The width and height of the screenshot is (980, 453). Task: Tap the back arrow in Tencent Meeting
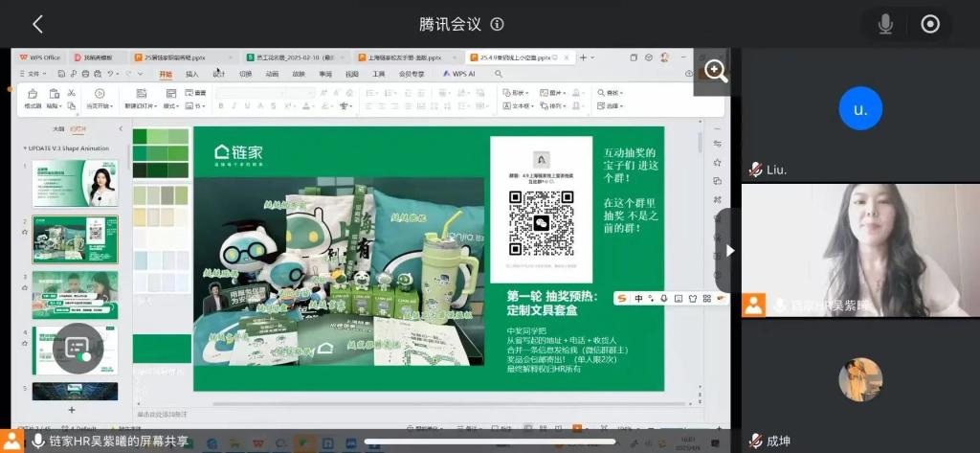pyautogui.click(x=38, y=24)
